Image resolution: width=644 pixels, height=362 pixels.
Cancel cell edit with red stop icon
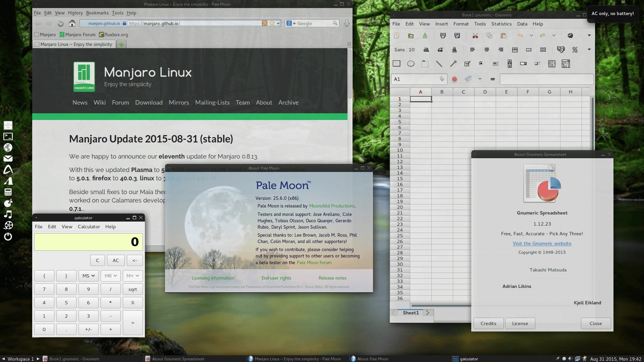454,79
